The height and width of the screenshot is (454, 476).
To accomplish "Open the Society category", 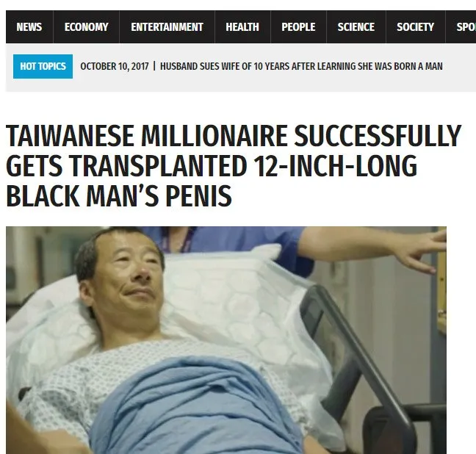I will 415,27.
